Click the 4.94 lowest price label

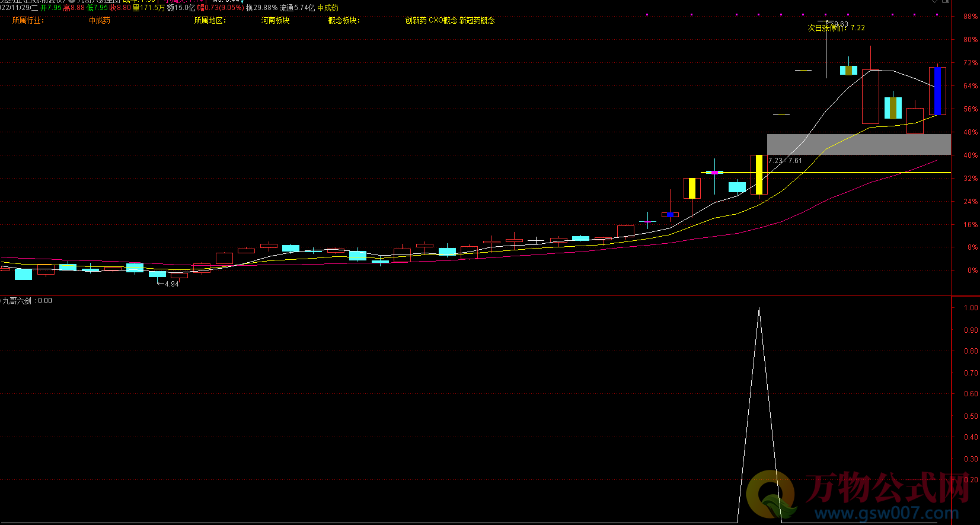[x=172, y=284]
